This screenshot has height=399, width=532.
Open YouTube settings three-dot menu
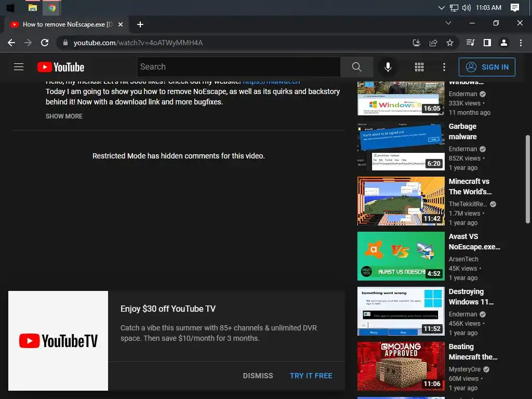coord(444,67)
